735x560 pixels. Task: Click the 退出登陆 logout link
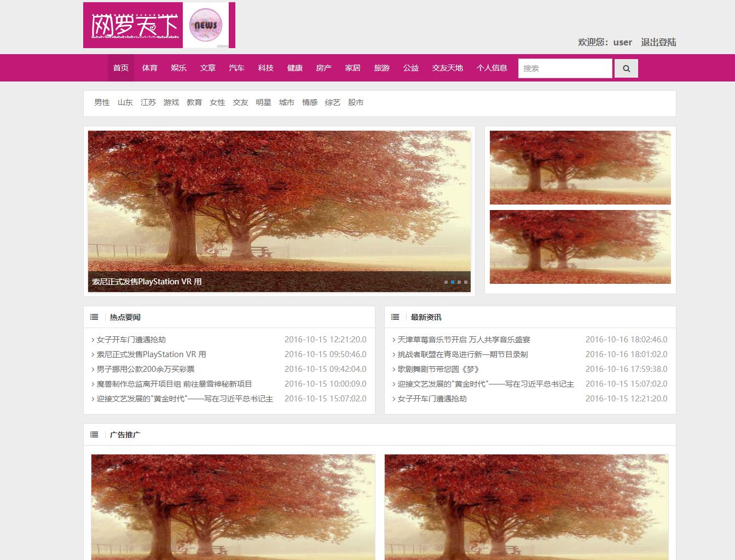[658, 42]
